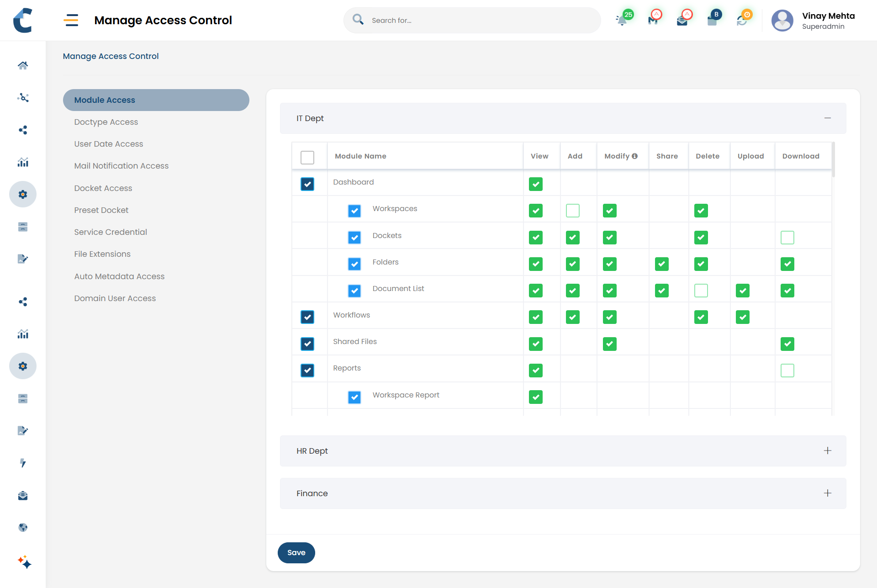877x588 pixels.
Task: Click the module table vertical scrollbar
Action: [x=833, y=160]
